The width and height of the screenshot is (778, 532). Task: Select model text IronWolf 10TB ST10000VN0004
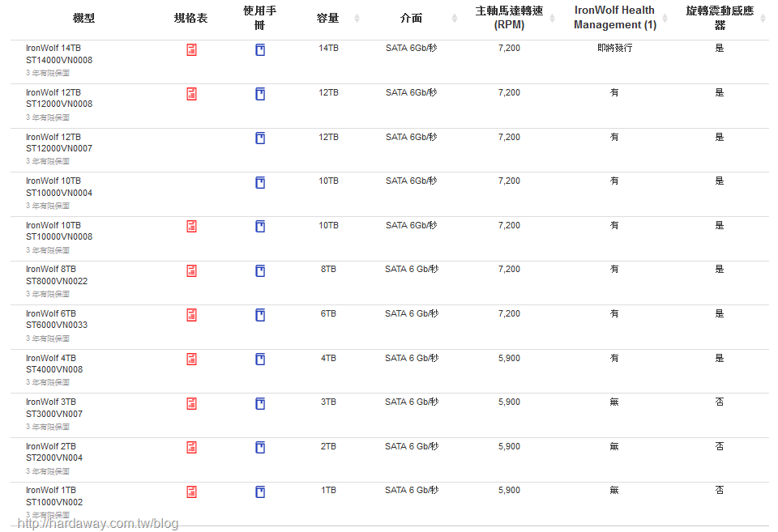pyautogui.click(x=59, y=187)
